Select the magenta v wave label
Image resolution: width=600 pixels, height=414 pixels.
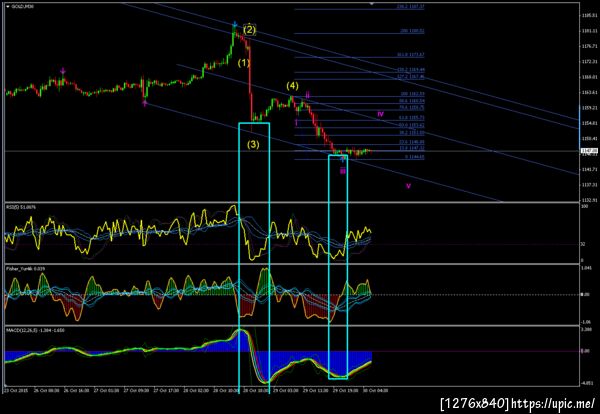point(408,186)
